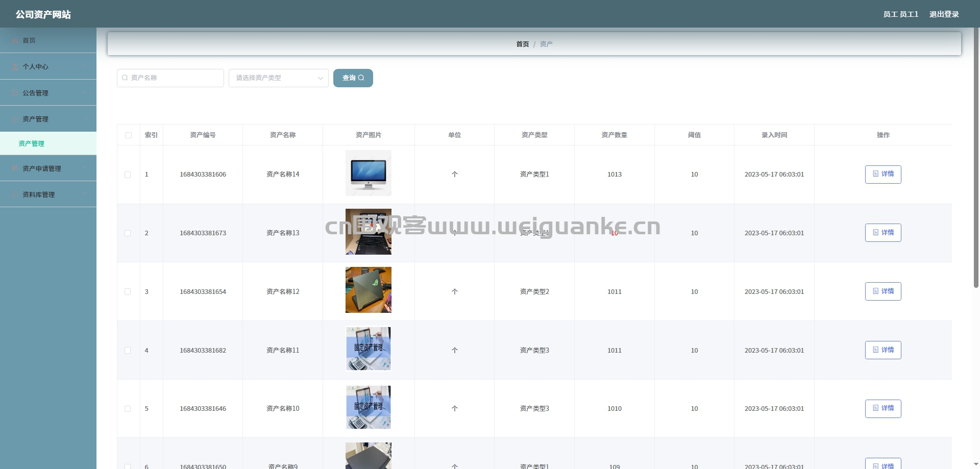Image resolution: width=980 pixels, height=469 pixels.
Task: Click the 固定资产管理 thumbnail for 资产名称11
Action: (x=369, y=349)
